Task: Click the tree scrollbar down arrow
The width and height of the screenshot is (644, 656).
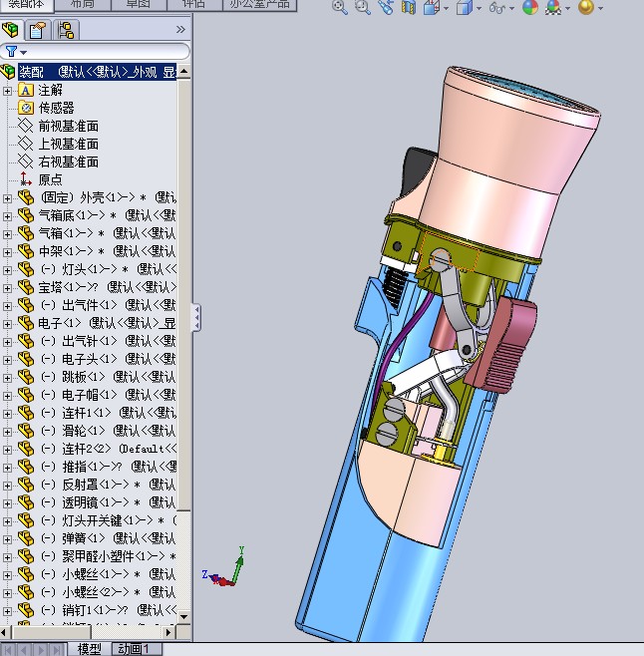Action: [x=183, y=616]
